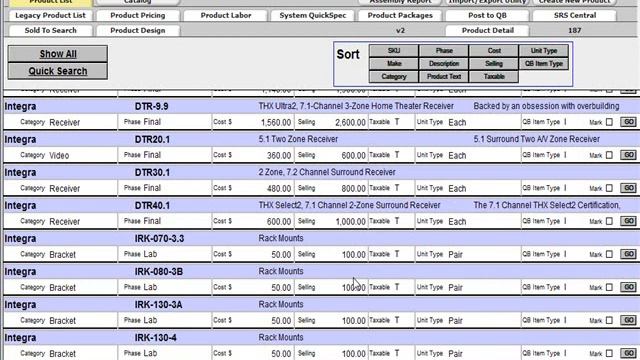
Task: Open the SRS Central tab
Action: click(575, 16)
